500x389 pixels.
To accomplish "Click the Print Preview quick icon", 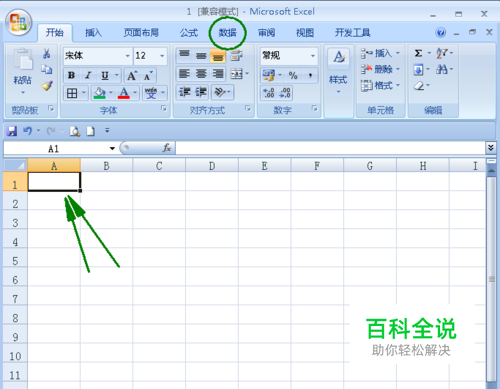I will pos(75,131).
